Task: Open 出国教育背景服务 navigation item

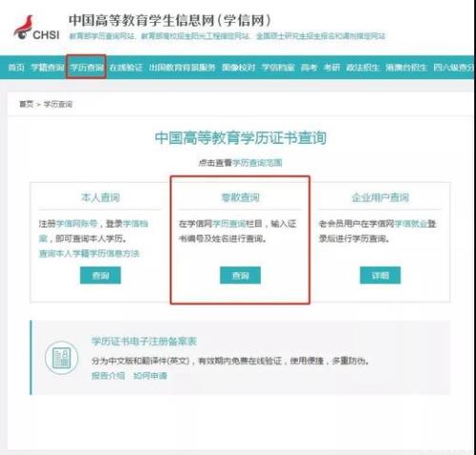Action: pyautogui.click(x=182, y=68)
